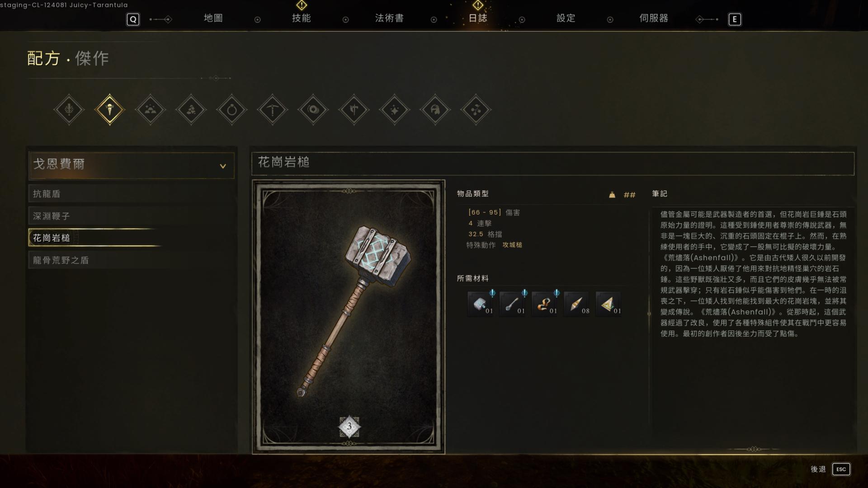868x488 pixels.
Task: Select the gold ingots category icon
Action: pos(150,110)
